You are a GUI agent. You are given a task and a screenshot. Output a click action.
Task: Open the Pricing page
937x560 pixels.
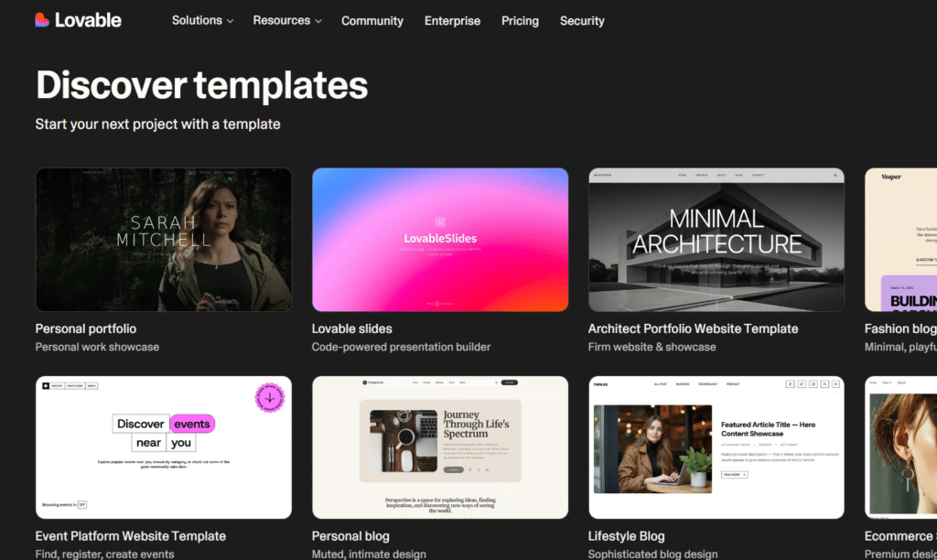(520, 21)
